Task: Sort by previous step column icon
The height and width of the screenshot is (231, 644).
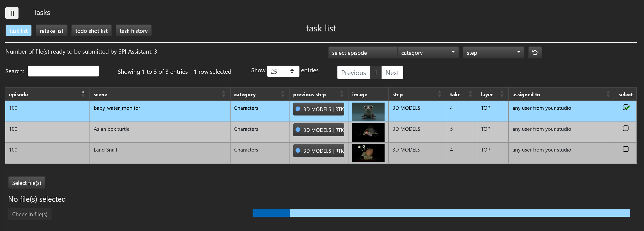Action: 342,94
